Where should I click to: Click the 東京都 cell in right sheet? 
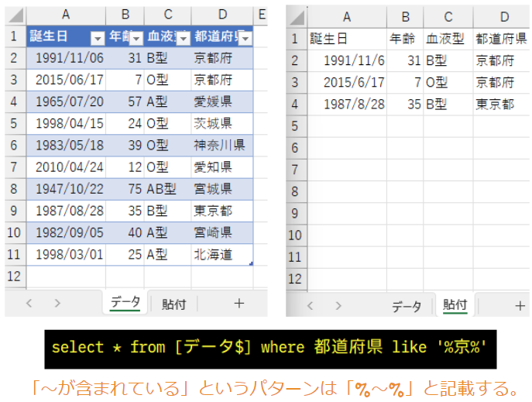click(502, 104)
